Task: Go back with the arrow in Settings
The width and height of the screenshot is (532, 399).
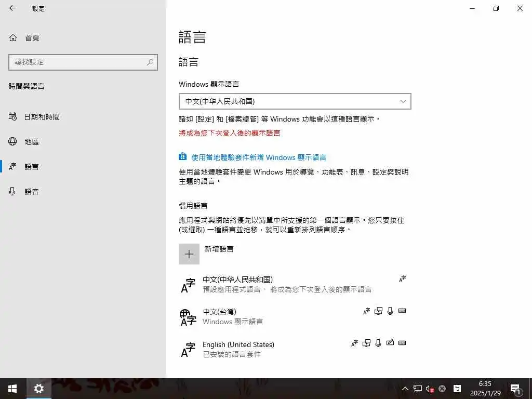Action: (x=12, y=8)
